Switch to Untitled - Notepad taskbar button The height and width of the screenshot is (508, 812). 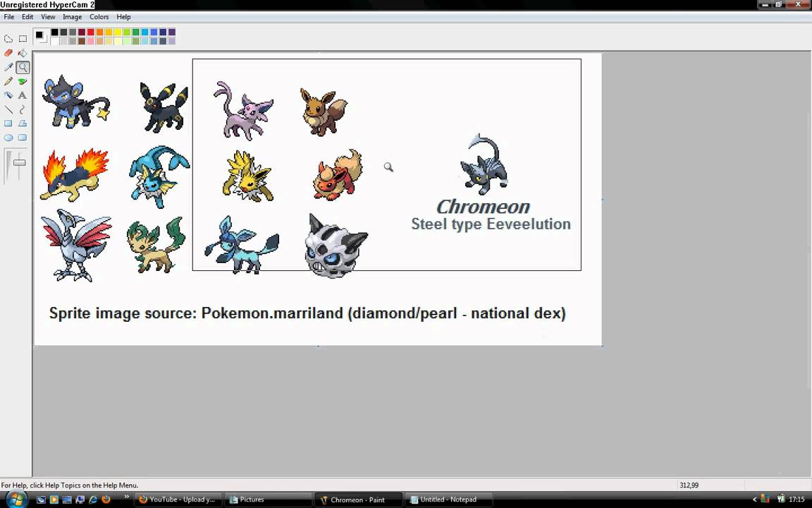pyautogui.click(x=448, y=500)
